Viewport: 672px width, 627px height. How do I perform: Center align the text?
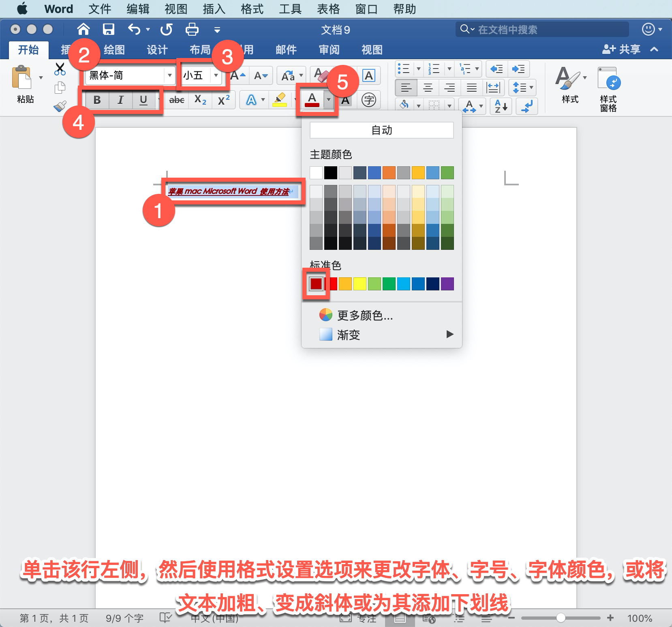point(428,87)
